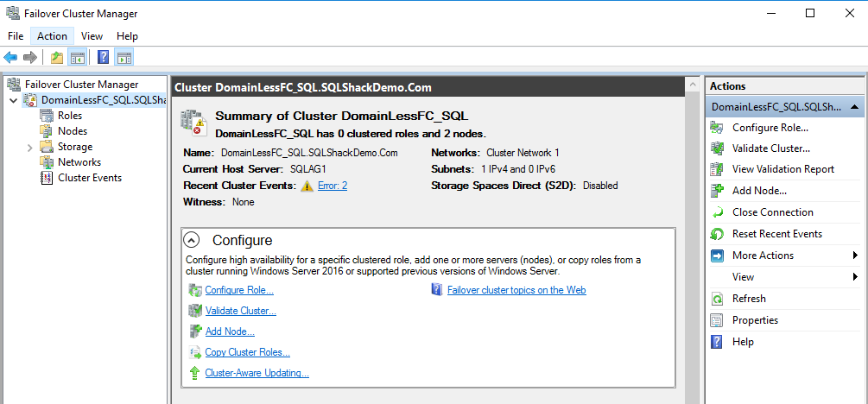868x404 pixels.
Task: Select the Failover Cluster Manager root node
Action: click(x=81, y=85)
